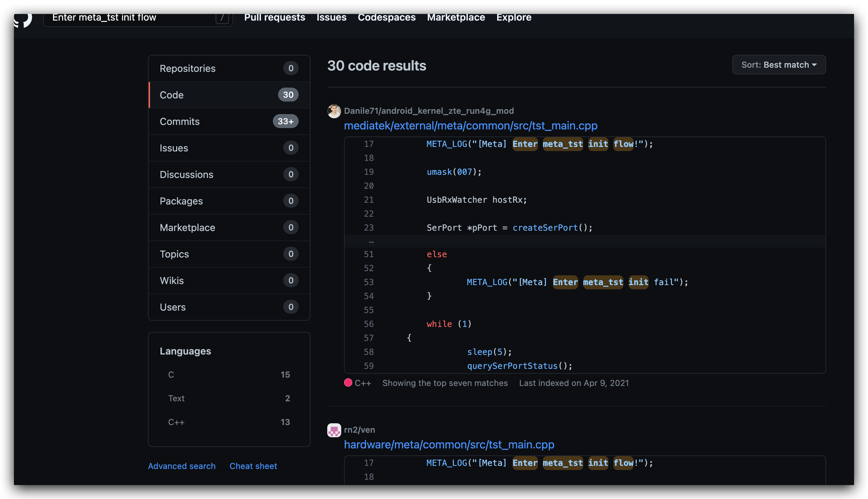This screenshot has height=499, width=868.
Task: Filter results by Text language
Action: [229, 399]
